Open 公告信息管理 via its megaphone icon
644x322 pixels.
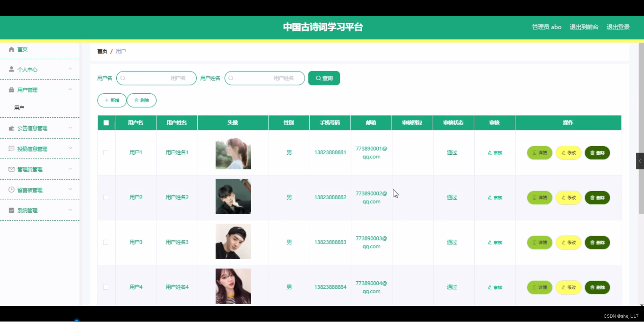tap(11, 128)
